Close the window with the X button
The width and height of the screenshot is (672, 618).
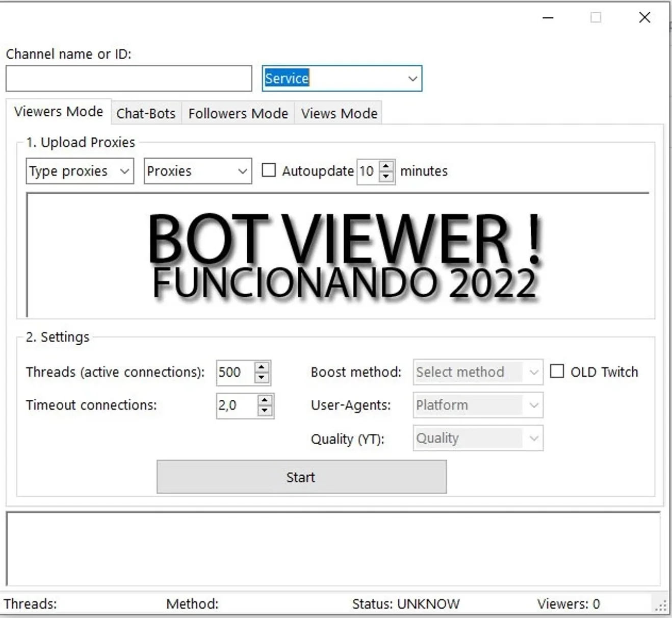click(644, 18)
